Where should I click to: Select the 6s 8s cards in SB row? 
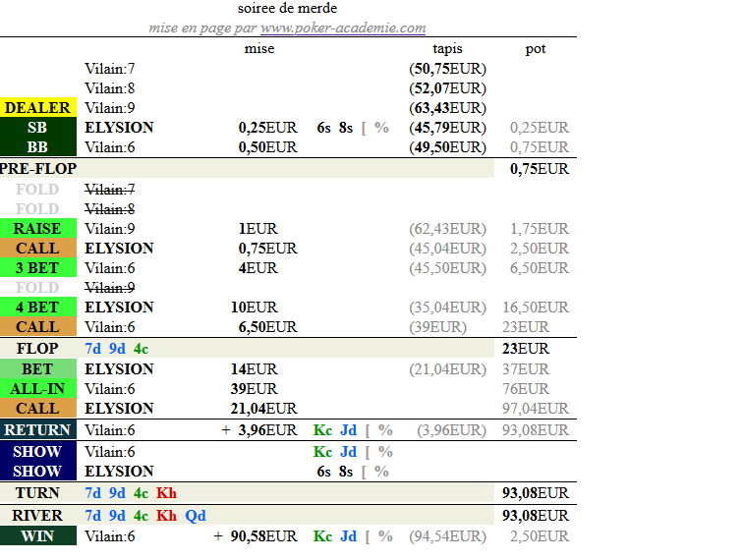point(335,128)
